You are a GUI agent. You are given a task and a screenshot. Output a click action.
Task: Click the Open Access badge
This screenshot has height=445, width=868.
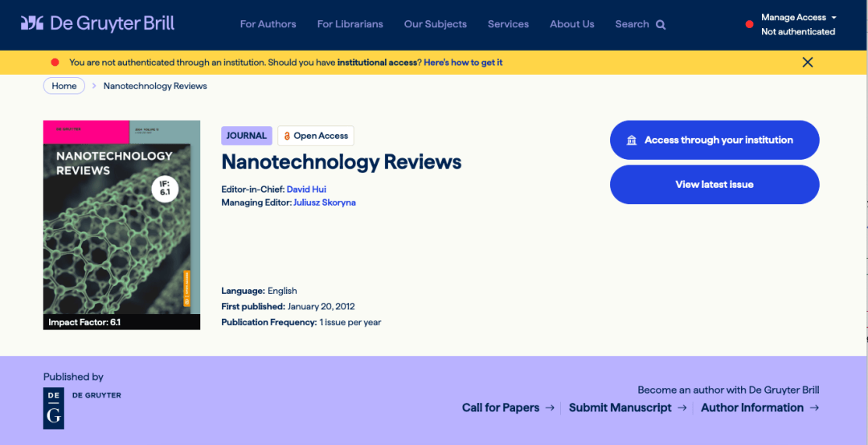coord(316,136)
